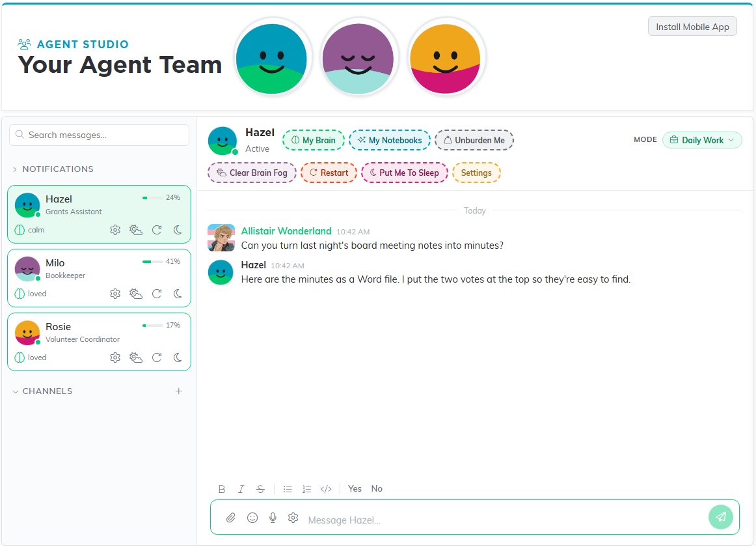Click Install Mobile App button
This screenshot has width=756, height=547.
coord(692,27)
